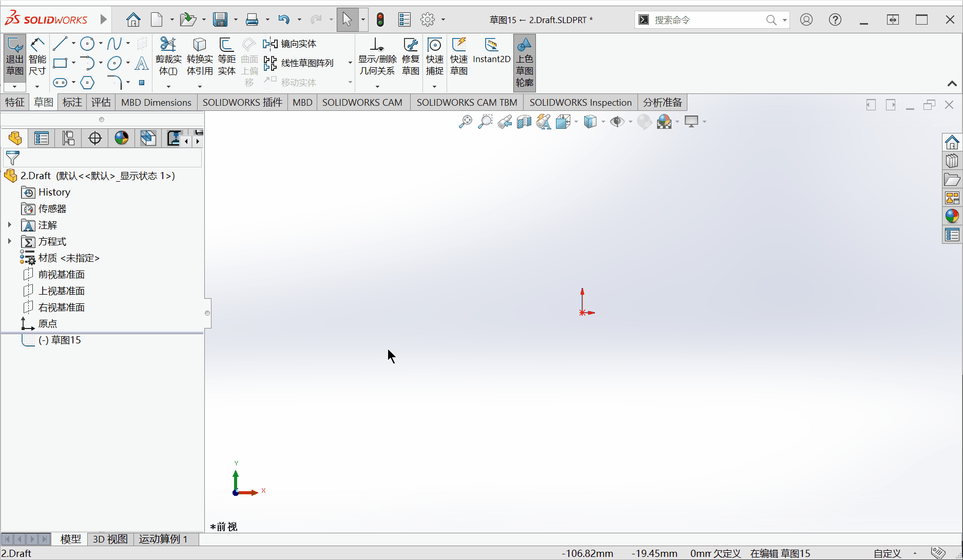The width and height of the screenshot is (963, 560).
Task: Open the Options gear icon
Action: click(x=428, y=20)
